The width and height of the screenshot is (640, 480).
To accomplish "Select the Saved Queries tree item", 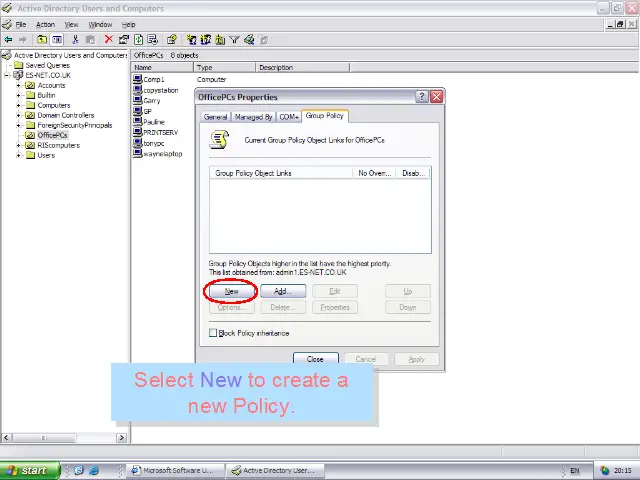I will click(48, 65).
